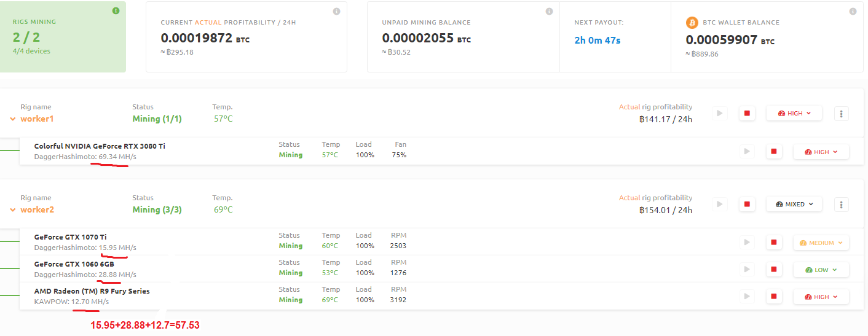Open worker2 MIXED power mode dropdown

794,204
